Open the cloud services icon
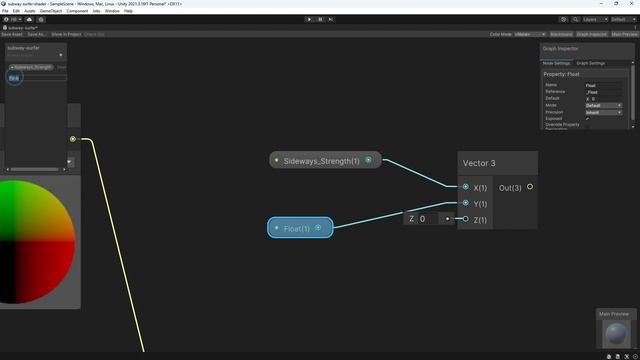Viewport: 640px width, 360px height. 29,19
